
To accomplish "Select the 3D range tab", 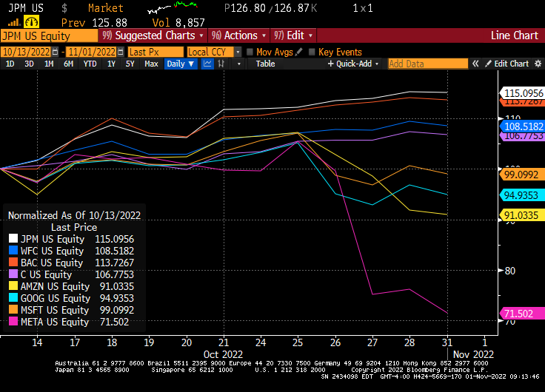I will click(x=29, y=64).
